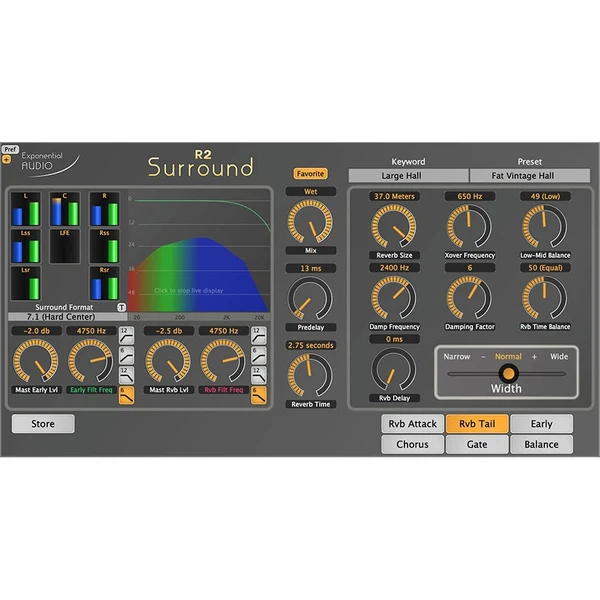The height and width of the screenshot is (600, 600).
Task: Click the Width slider handle
Action: 508,373
